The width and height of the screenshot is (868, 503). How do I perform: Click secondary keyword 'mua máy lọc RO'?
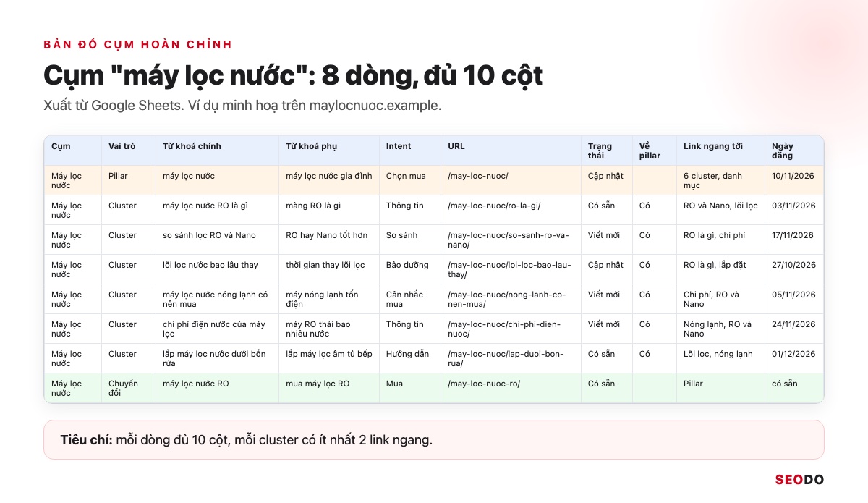coord(318,384)
